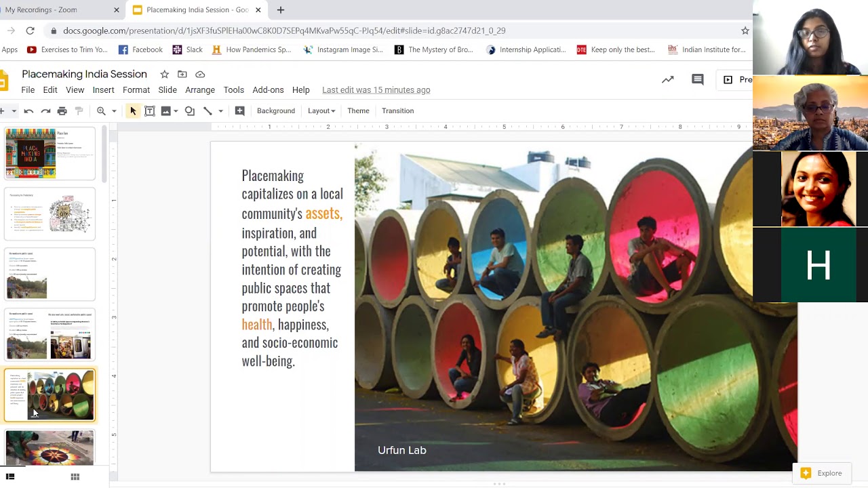Select the slide thumbnail with the diagram
Screen dimensions: 868x488
click(x=50, y=215)
